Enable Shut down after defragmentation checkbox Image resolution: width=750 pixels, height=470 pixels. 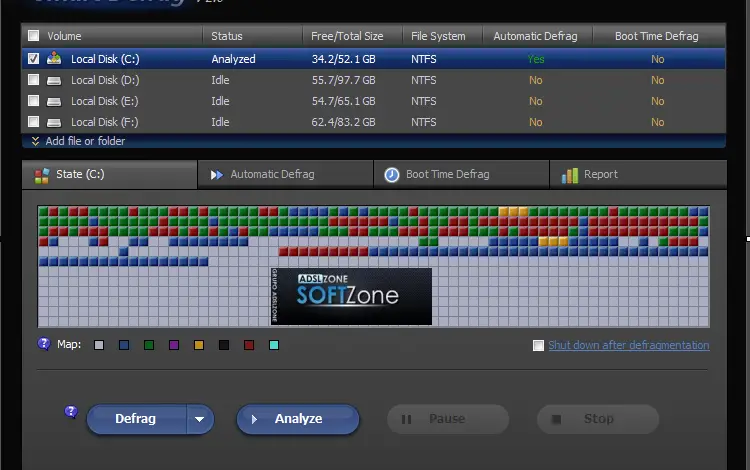(x=539, y=345)
